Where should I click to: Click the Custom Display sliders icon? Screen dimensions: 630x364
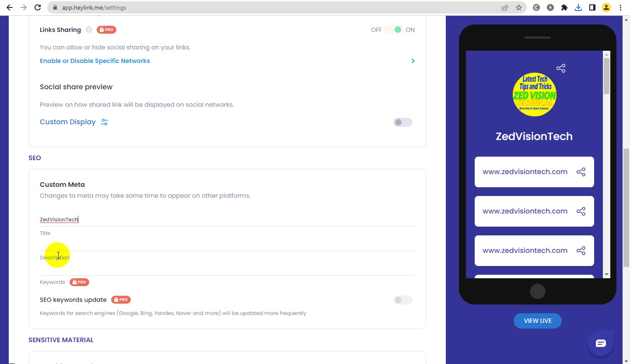coord(105,122)
